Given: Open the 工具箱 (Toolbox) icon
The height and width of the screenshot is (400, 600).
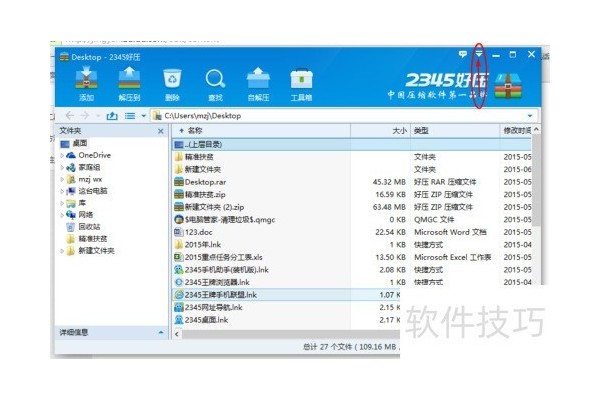Looking at the screenshot, I should pyautogui.click(x=301, y=83).
